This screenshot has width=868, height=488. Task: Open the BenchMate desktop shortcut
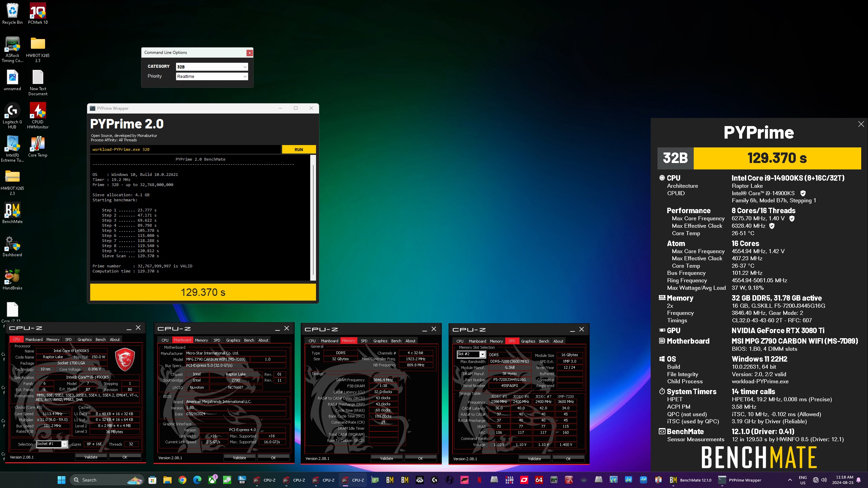click(x=13, y=213)
